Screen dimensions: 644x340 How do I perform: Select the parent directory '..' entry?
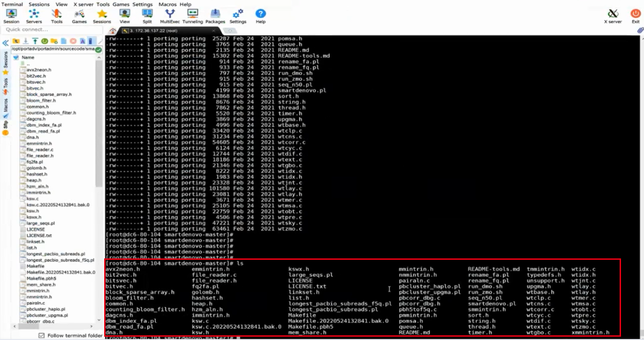(x=28, y=64)
